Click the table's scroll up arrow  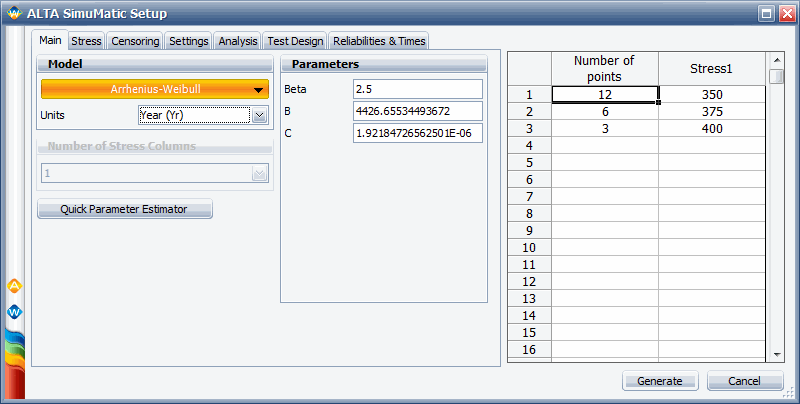point(777,60)
